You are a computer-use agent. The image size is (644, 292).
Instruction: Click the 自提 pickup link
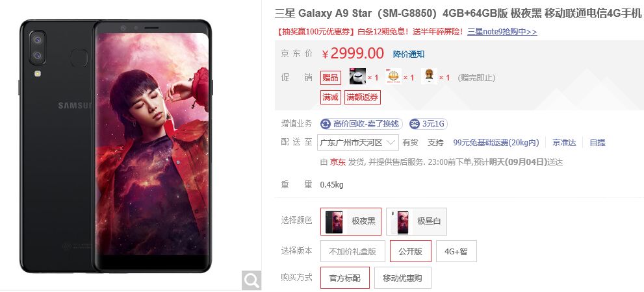tap(598, 143)
